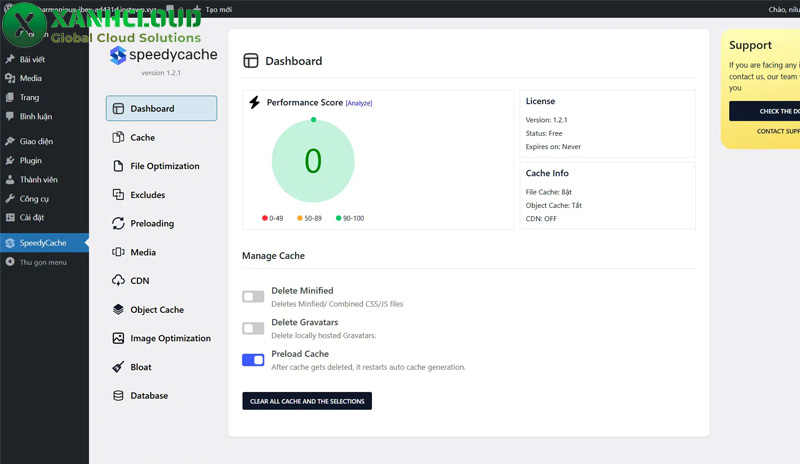The width and height of the screenshot is (800, 464).
Task: Click the Dashboard heading layout icon
Action: click(x=251, y=61)
